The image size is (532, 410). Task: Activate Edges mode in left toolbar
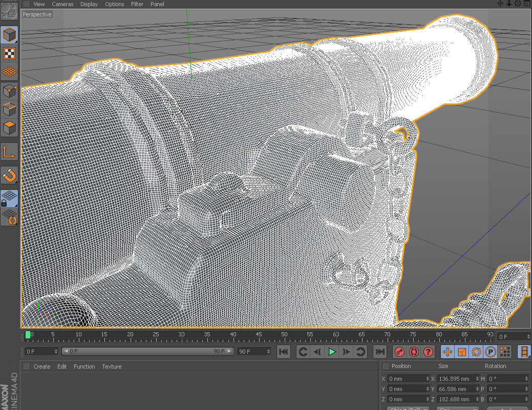coord(10,109)
